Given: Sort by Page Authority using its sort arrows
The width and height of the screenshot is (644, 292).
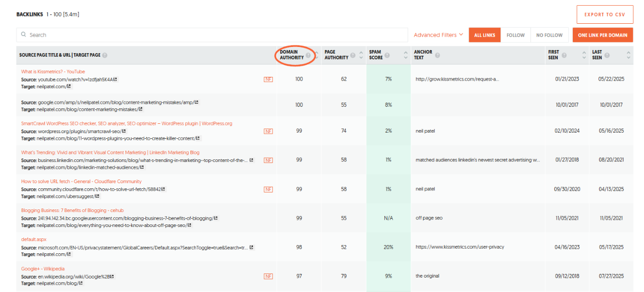Looking at the screenshot, I should (x=361, y=55).
